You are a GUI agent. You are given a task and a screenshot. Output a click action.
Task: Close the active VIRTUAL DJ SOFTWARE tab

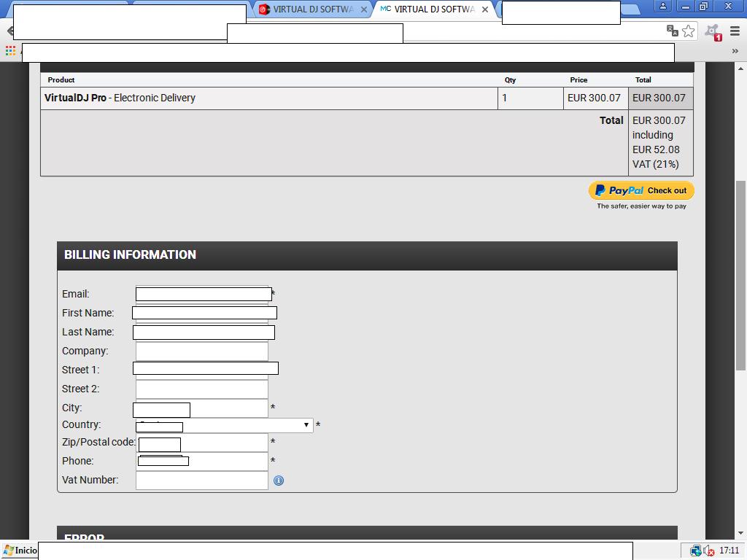(485, 9)
